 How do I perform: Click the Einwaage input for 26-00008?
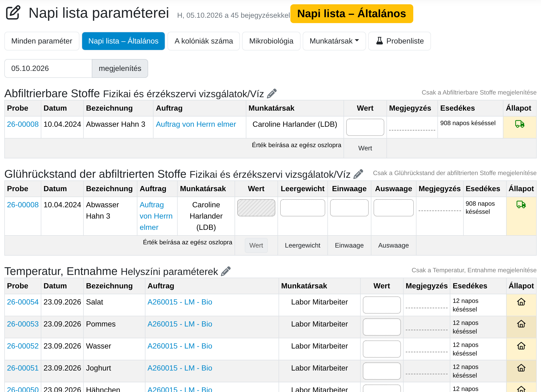[349, 208]
